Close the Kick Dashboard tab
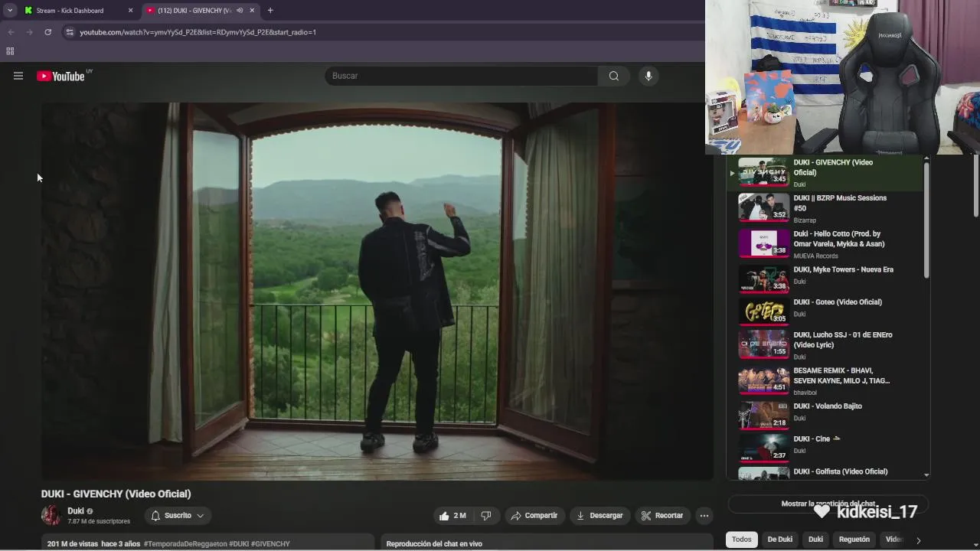This screenshot has width=980, height=551. (x=130, y=11)
